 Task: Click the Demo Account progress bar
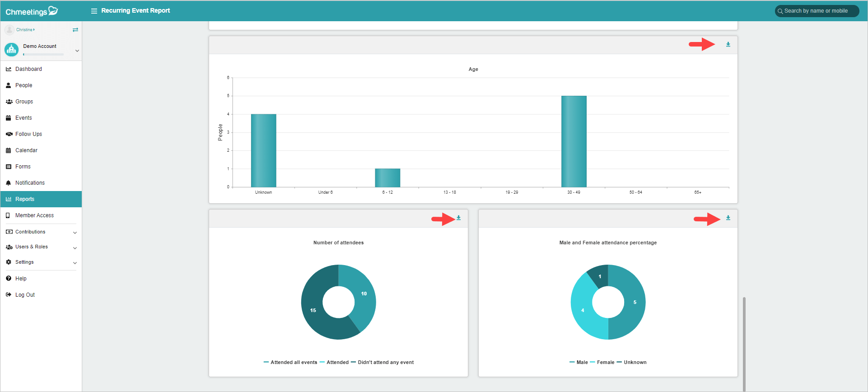click(x=43, y=54)
